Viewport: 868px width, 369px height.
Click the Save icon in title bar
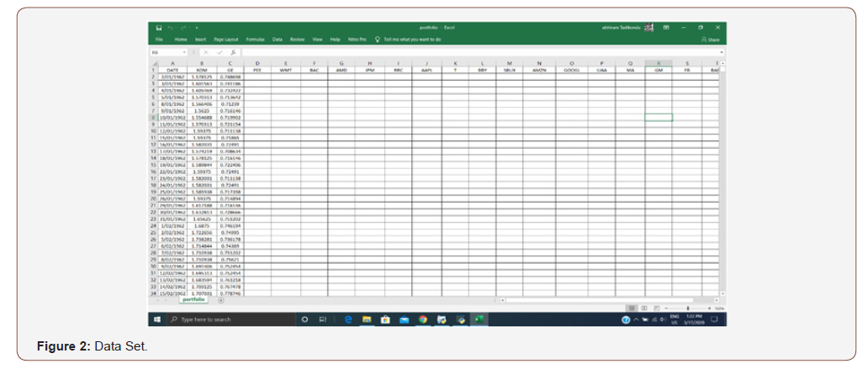(x=159, y=27)
